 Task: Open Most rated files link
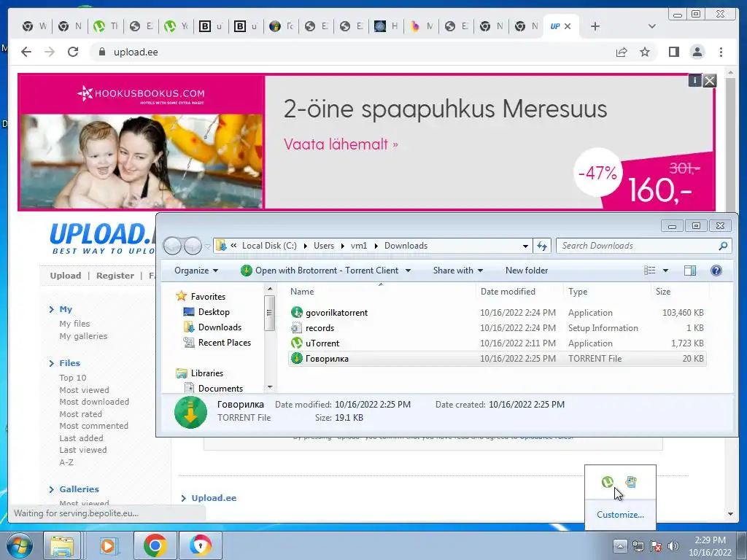80,414
